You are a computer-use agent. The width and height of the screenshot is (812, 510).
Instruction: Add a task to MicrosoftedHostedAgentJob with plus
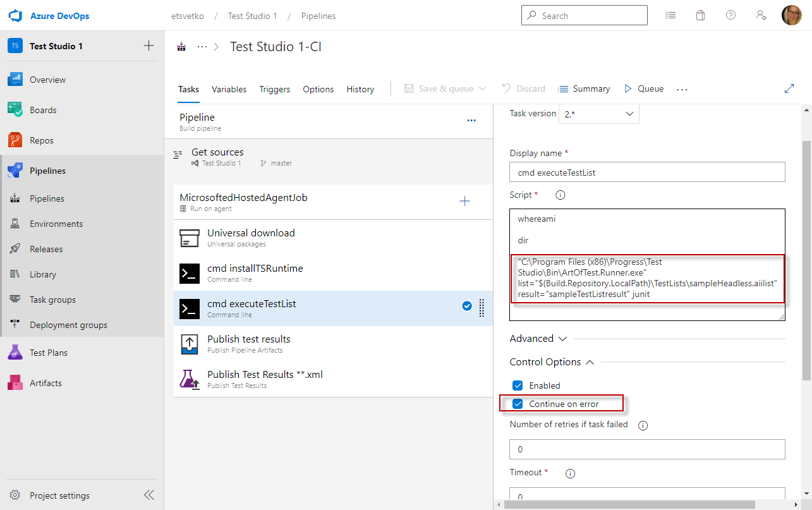(464, 201)
